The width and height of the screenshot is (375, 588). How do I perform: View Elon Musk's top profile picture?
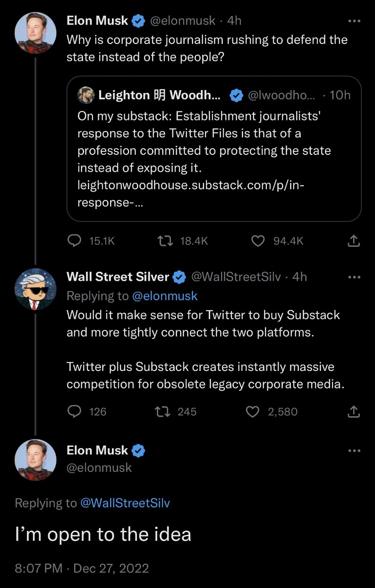[35, 32]
